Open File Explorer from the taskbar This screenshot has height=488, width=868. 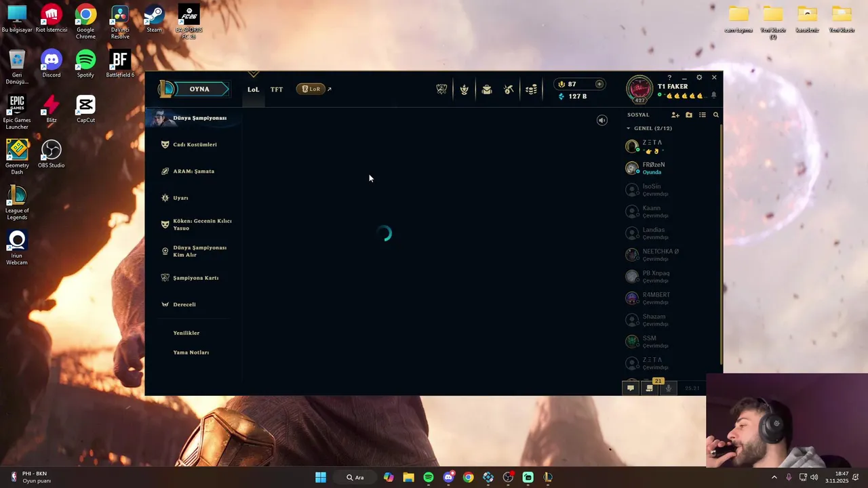(x=408, y=477)
